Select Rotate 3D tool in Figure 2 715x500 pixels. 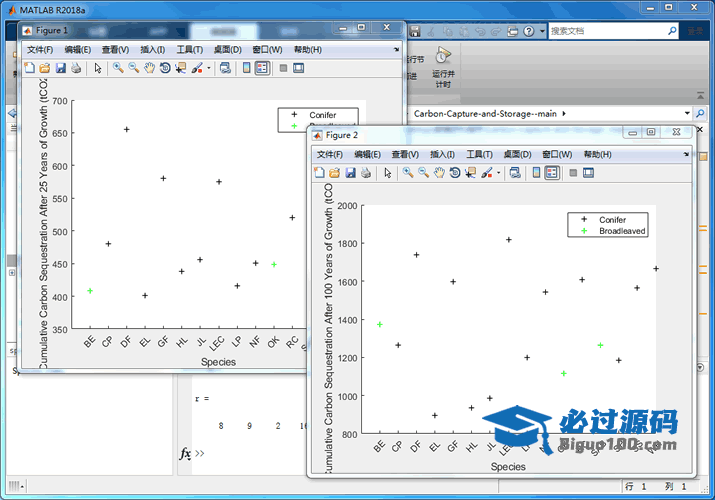pyautogui.click(x=455, y=173)
